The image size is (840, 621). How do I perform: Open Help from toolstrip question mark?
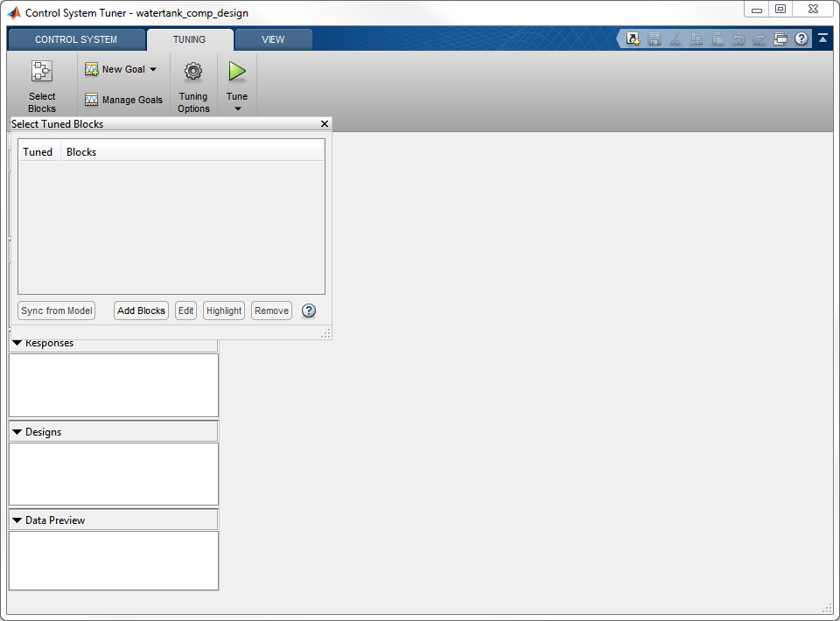coord(801,38)
